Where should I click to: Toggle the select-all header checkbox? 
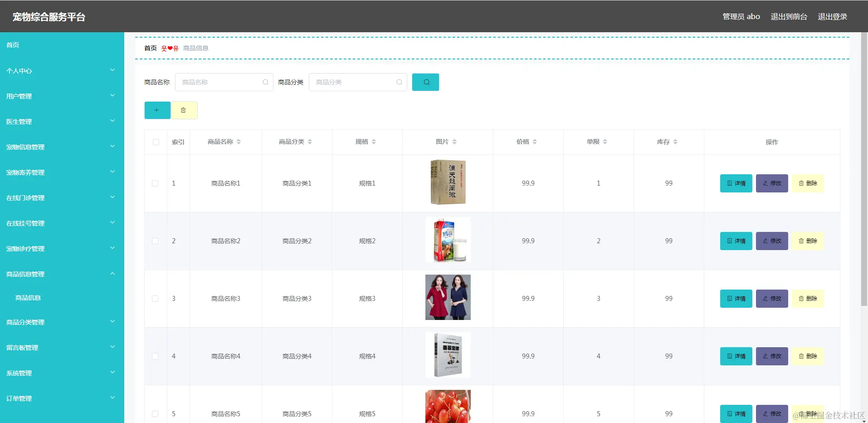point(156,142)
